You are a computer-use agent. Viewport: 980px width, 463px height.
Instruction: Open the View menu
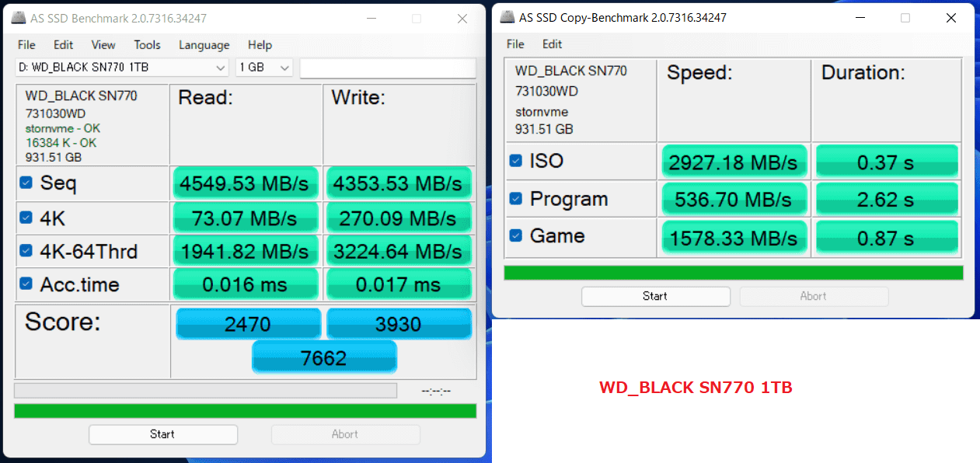click(103, 45)
